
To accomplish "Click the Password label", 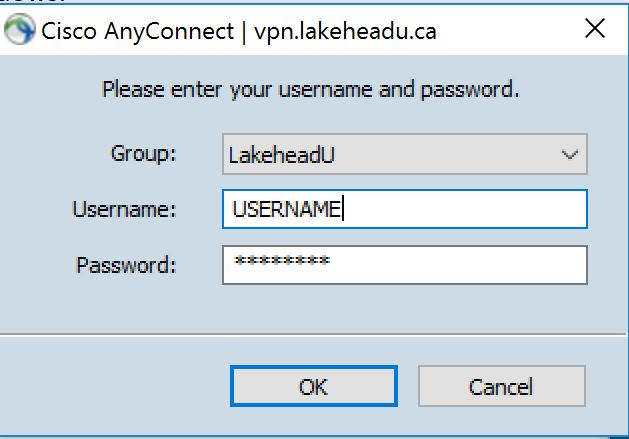I will pos(126,265).
